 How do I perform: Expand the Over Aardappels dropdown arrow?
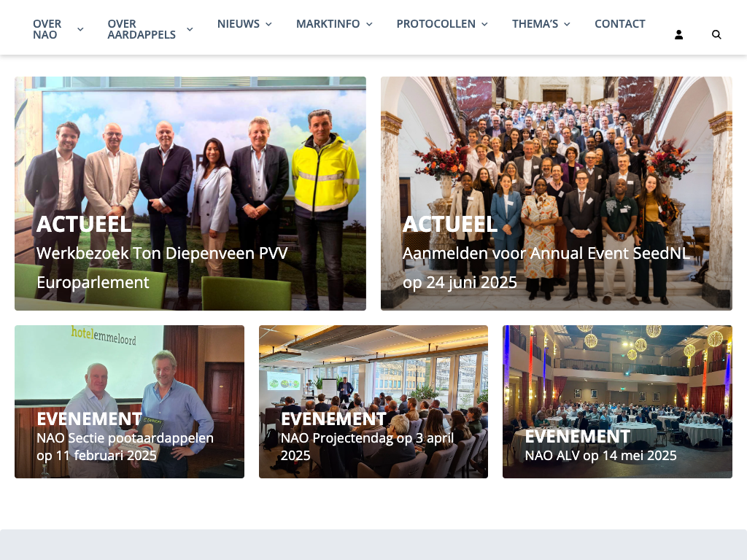pyautogui.click(x=190, y=29)
